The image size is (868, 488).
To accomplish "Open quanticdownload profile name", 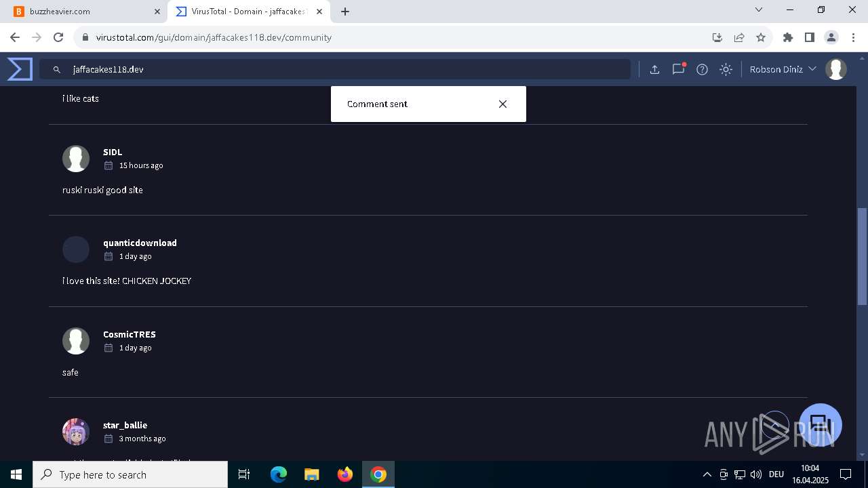I will [140, 243].
